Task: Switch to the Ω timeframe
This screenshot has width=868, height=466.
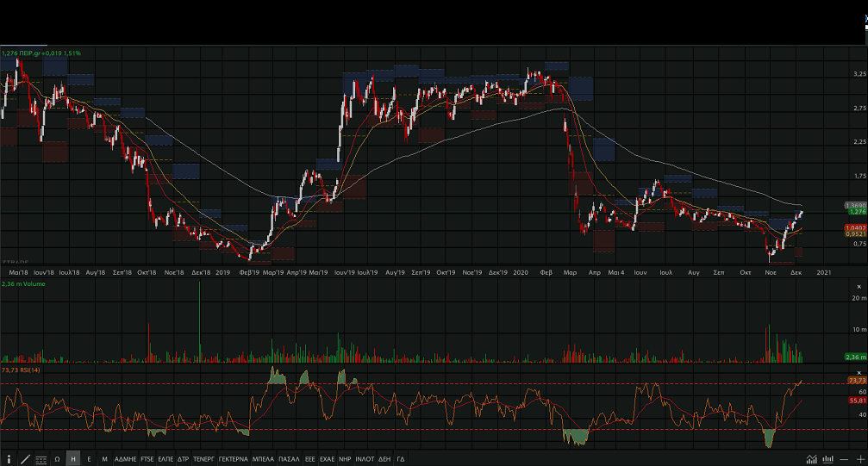Action: coord(57,459)
